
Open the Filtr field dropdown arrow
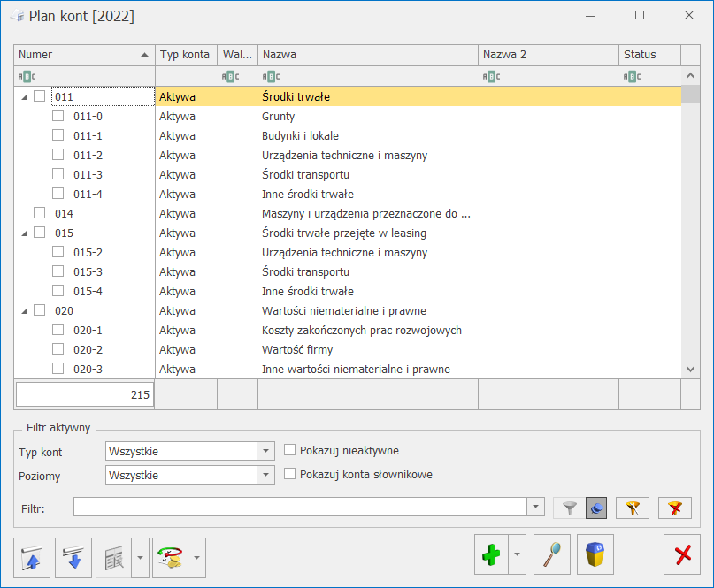pyautogui.click(x=535, y=507)
